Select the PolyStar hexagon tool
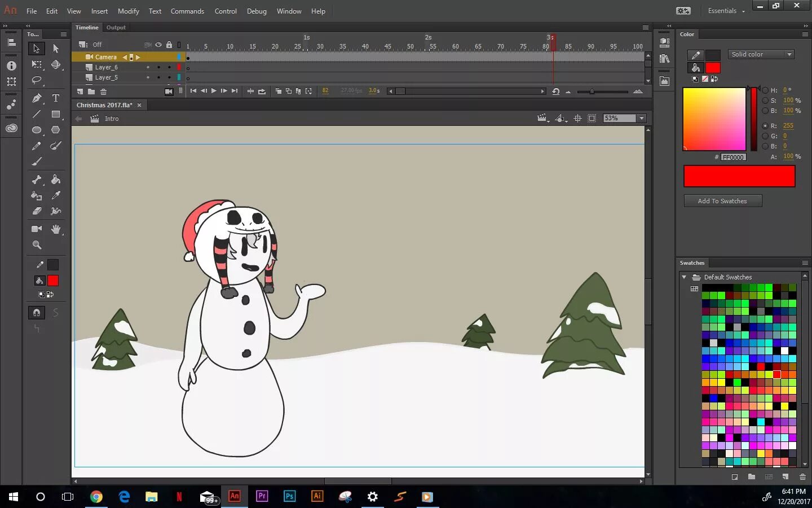 [56, 130]
